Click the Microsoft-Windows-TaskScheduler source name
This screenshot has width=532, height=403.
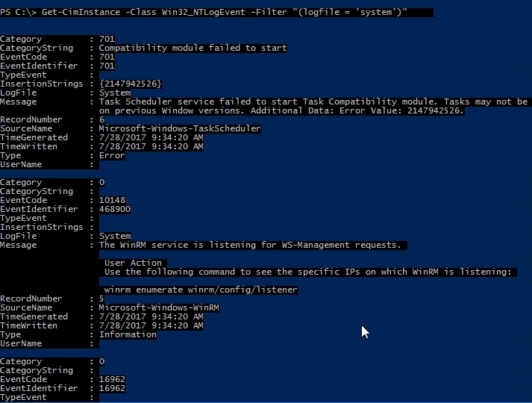[180, 128]
